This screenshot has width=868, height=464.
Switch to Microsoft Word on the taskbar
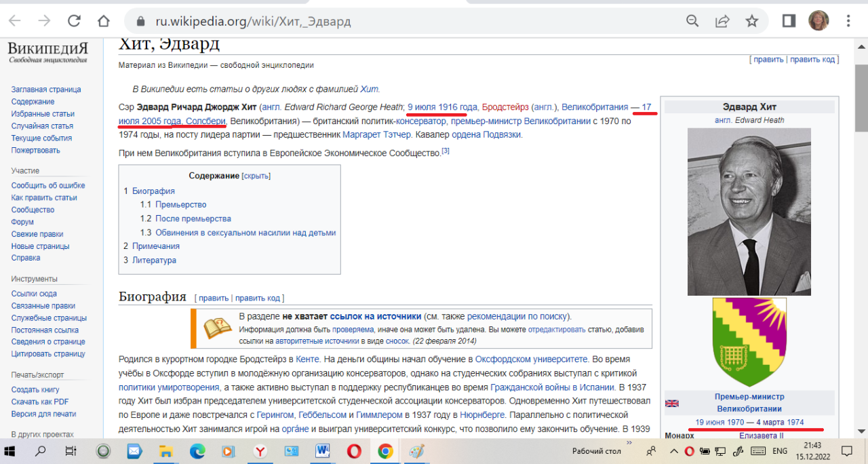click(323, 450)
